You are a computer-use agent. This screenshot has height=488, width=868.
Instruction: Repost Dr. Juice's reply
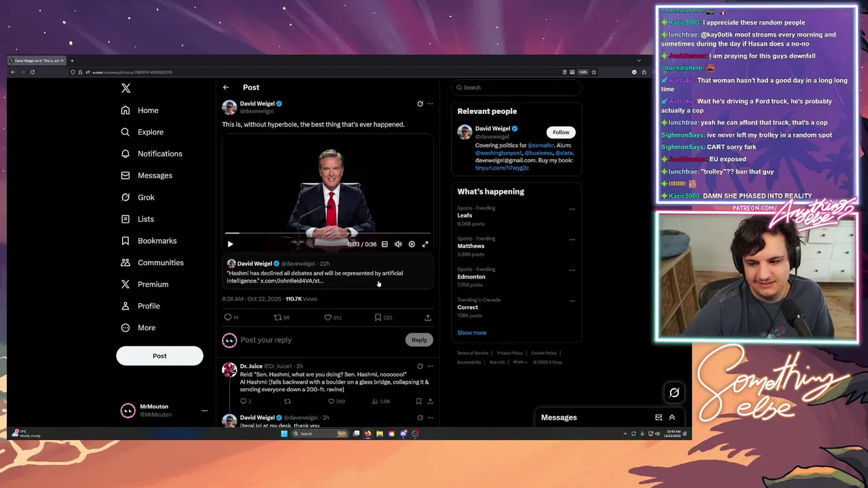coord(287,401)
